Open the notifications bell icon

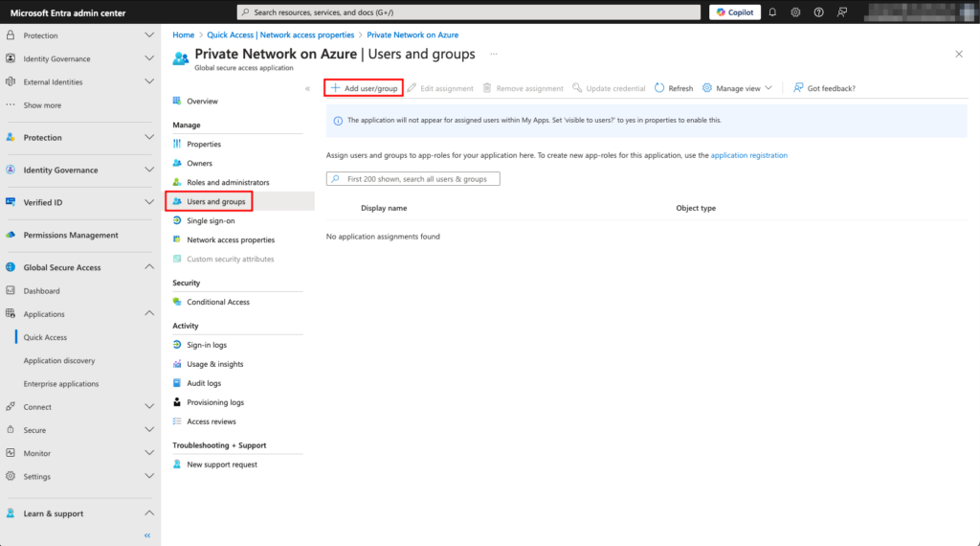tap(772, 11)
